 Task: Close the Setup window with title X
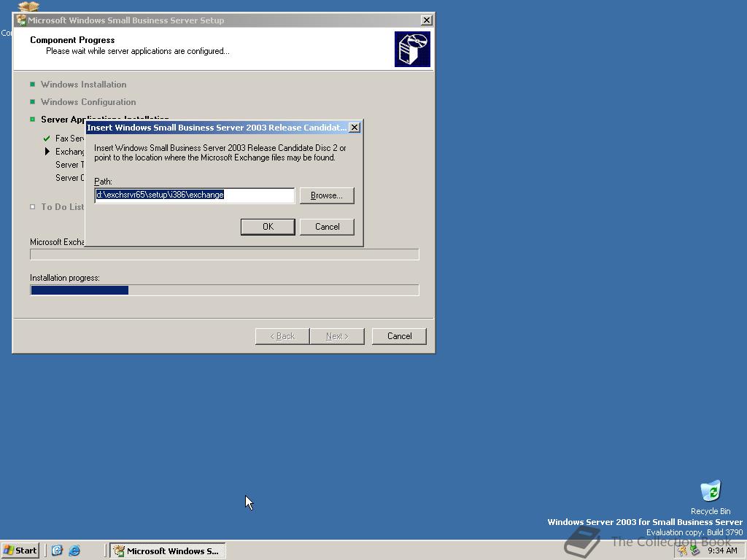point(426,20)
